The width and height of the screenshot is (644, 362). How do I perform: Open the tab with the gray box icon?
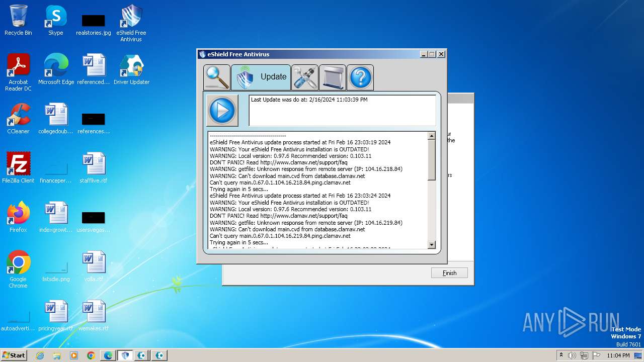(333, 77)
